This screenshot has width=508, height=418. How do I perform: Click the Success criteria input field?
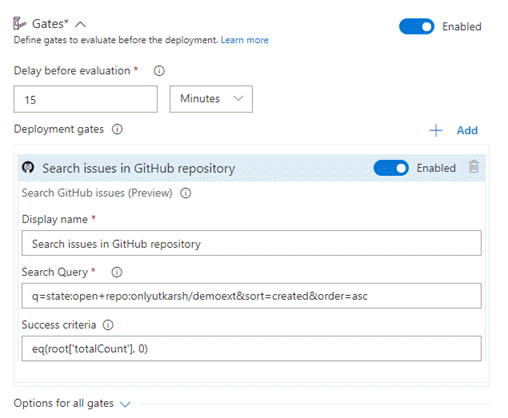tap(252, 348)
